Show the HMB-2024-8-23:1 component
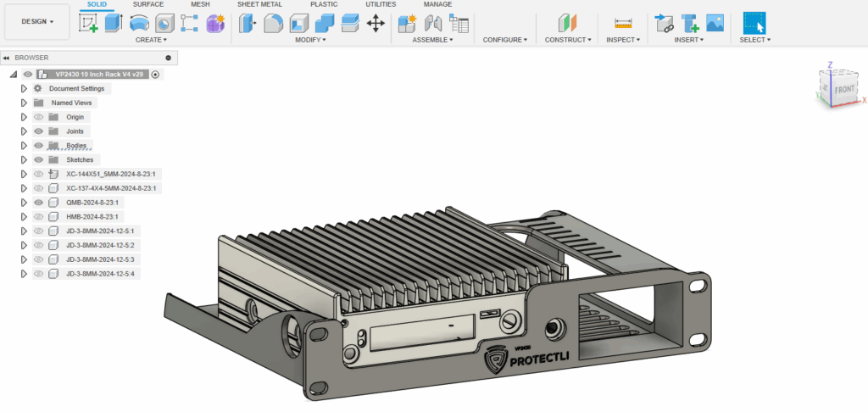 (38, 217)
